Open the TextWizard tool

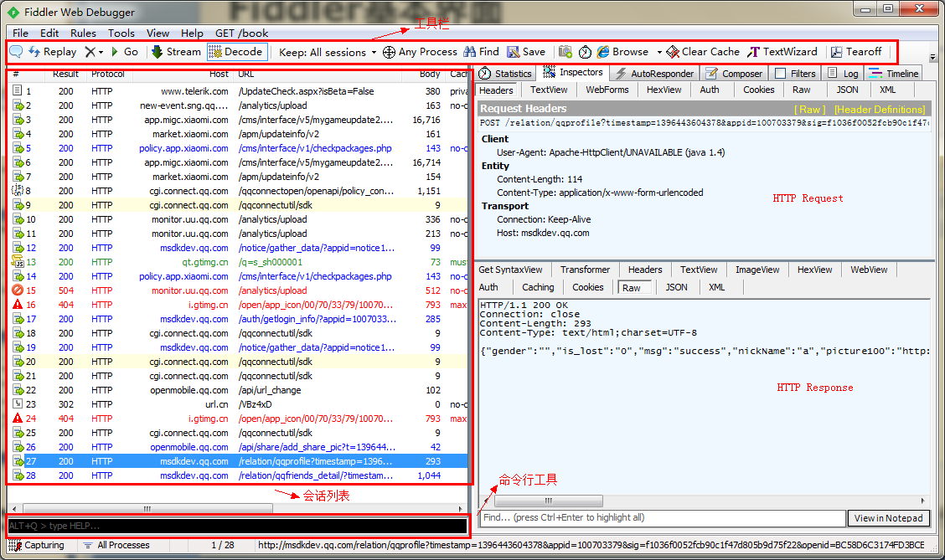[x=782, y=52]
